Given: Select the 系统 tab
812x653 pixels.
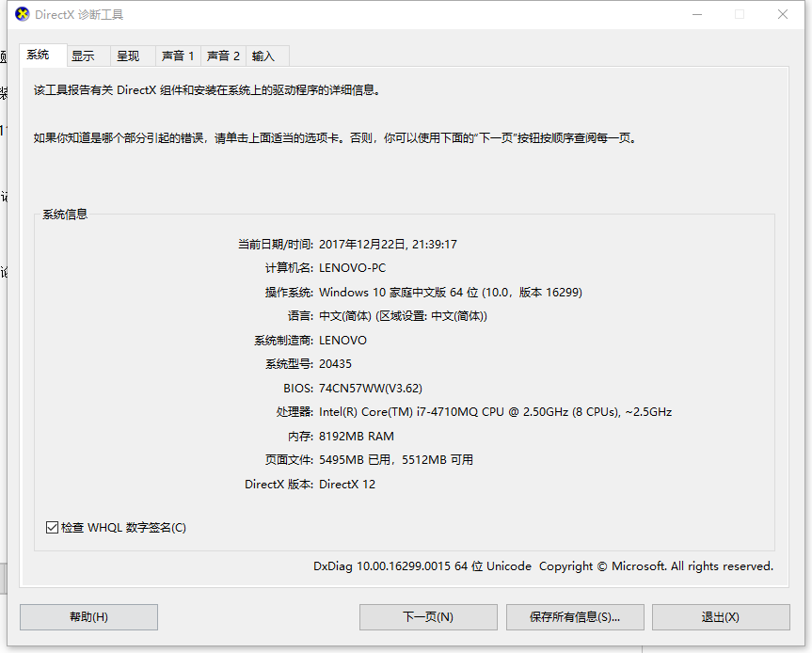Looking at the screenshot, I should pos(43,55).
